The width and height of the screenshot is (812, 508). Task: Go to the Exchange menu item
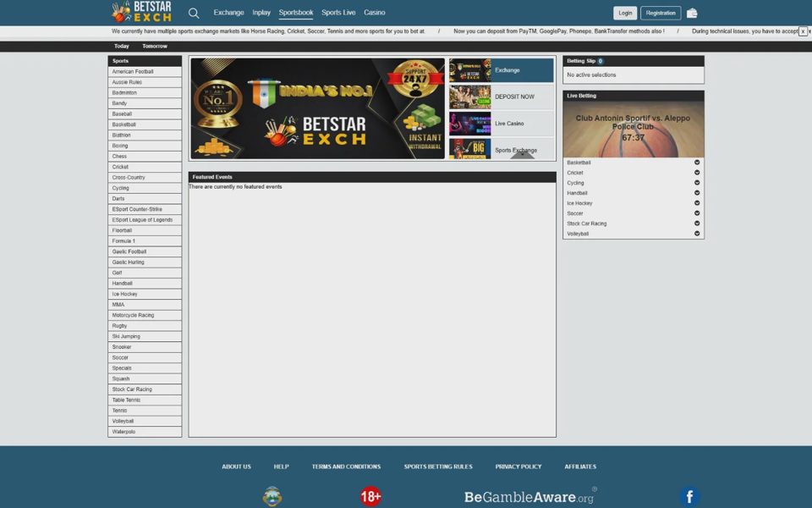[x=228, y=13]
